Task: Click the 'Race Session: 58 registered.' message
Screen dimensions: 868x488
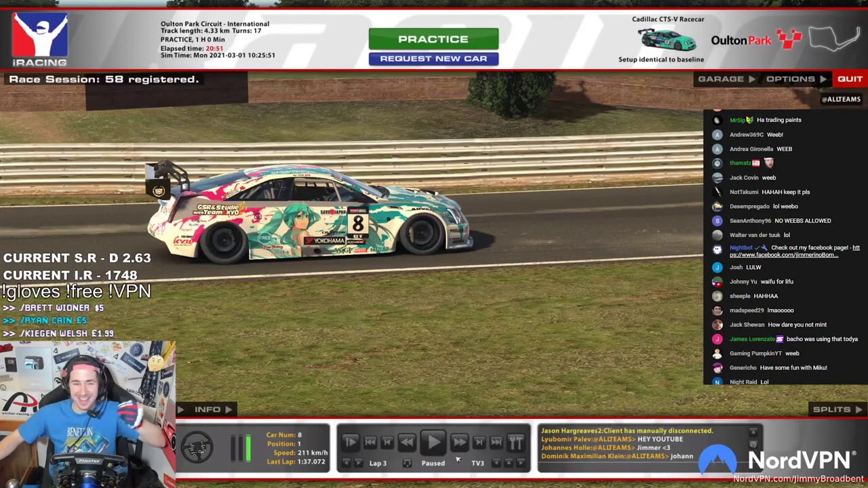Action: click(104, 79)
